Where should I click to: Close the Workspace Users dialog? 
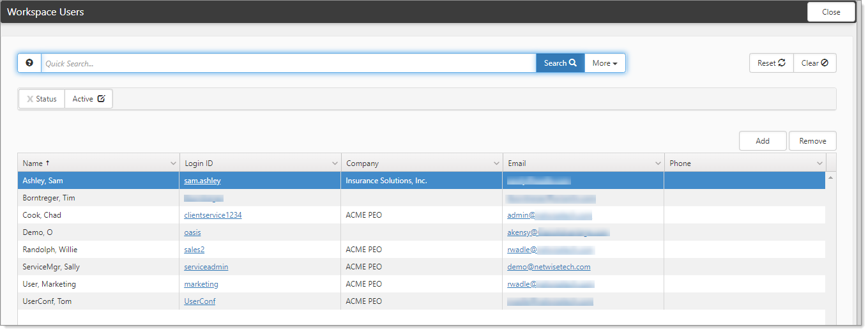tap(831, 12)
